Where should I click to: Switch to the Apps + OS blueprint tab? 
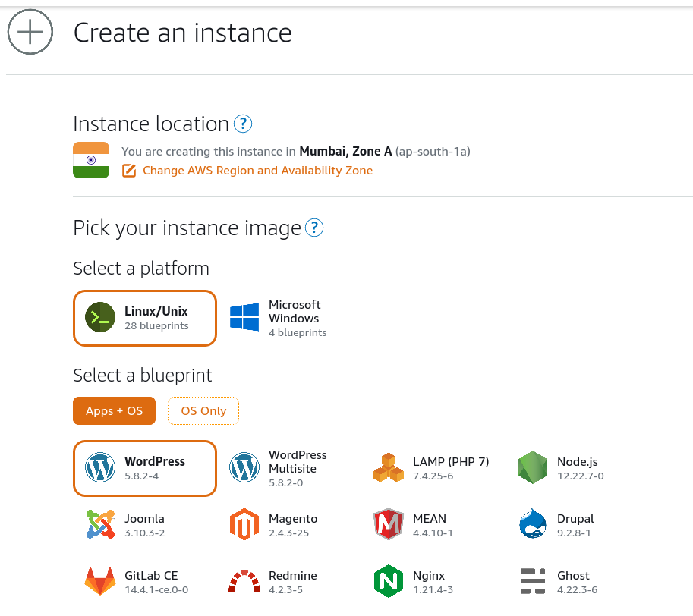point(114,410)
